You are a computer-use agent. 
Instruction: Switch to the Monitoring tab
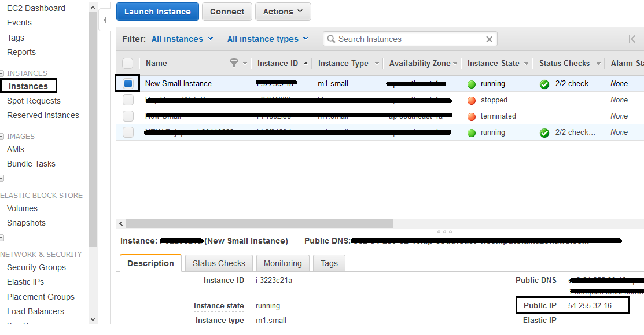click(282, 263)
